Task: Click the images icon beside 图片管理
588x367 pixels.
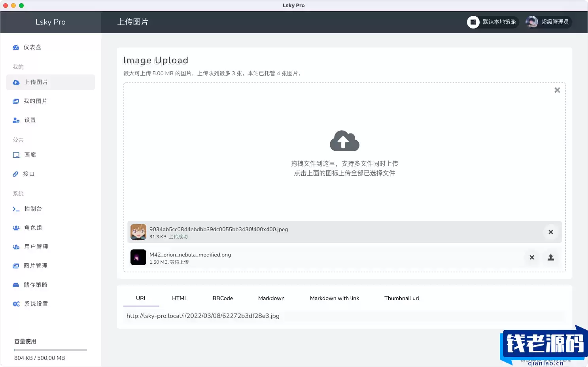Action: point(16,266)
